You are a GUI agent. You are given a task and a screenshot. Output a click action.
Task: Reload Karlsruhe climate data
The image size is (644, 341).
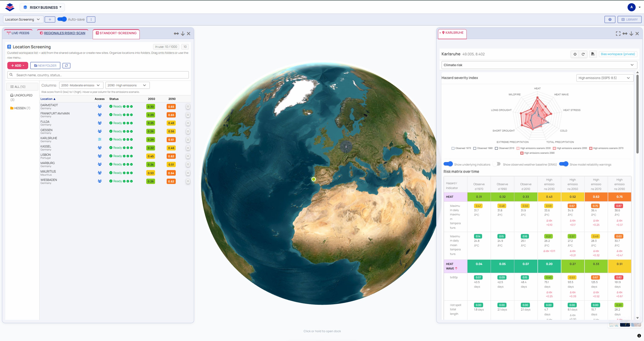[x=583, y=54]
